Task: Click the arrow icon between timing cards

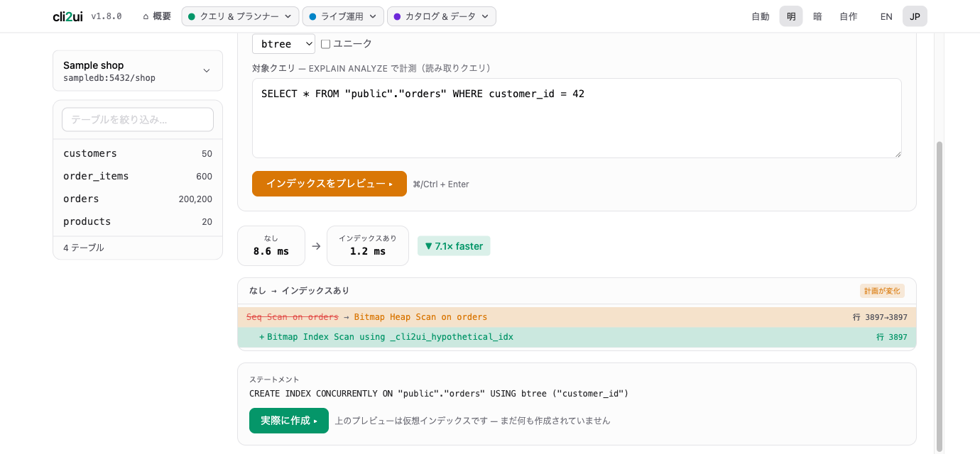Action: [316, 246]
